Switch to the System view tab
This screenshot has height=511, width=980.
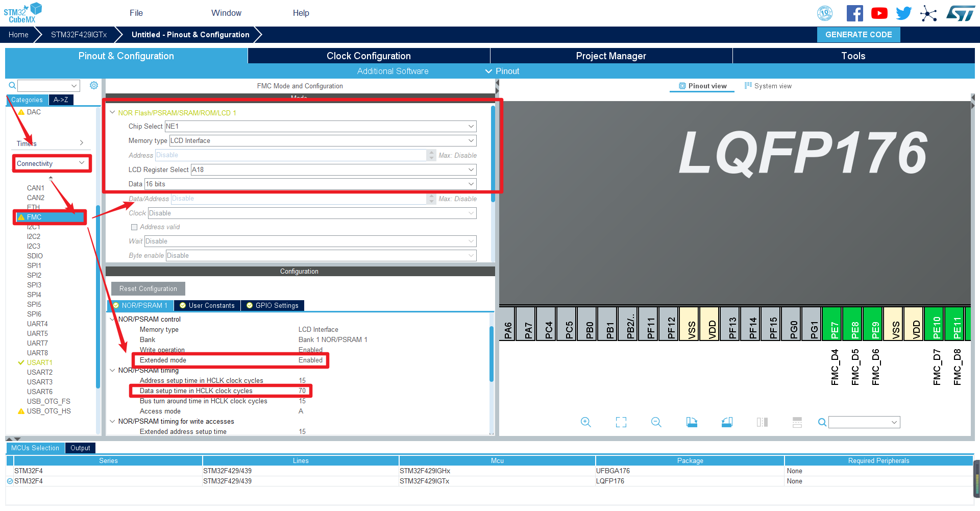[768, 86]
